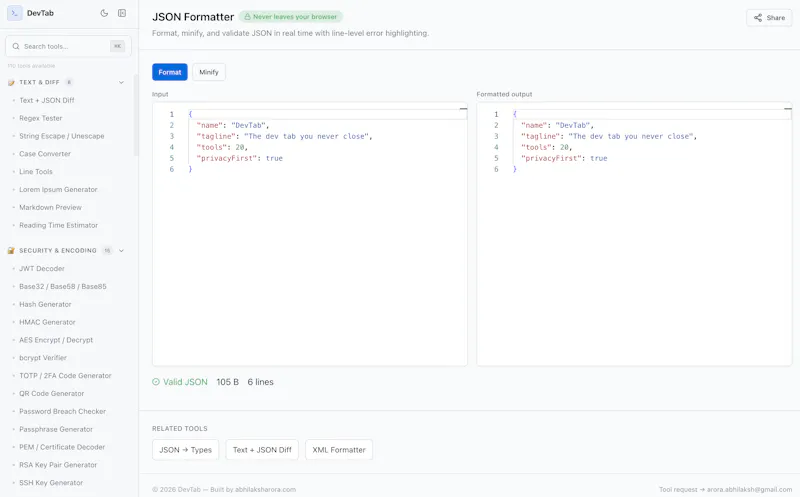Open the Lorem Ipsum Generator
The width and height of the screenshot is (800, 497).
pyautogui.click(x=58, y=190)
